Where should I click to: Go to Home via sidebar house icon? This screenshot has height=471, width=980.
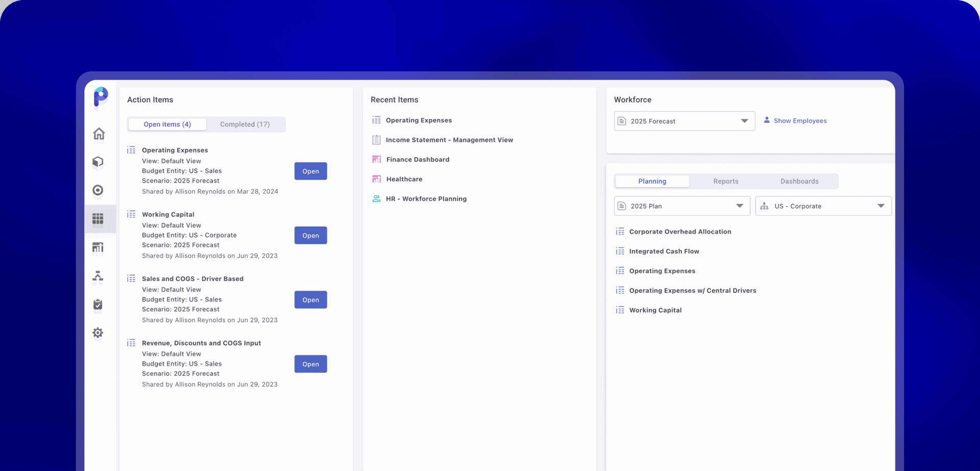99,134
